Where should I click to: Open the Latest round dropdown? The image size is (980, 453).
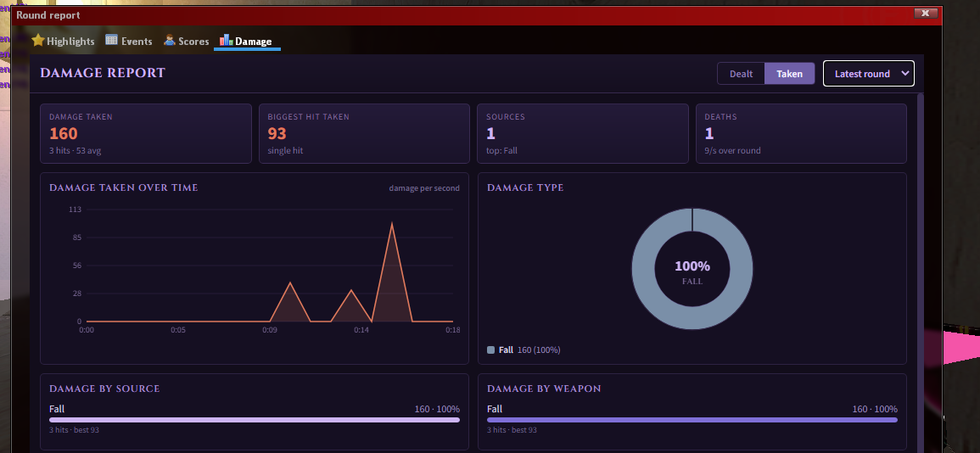click(x=869, y=74)
